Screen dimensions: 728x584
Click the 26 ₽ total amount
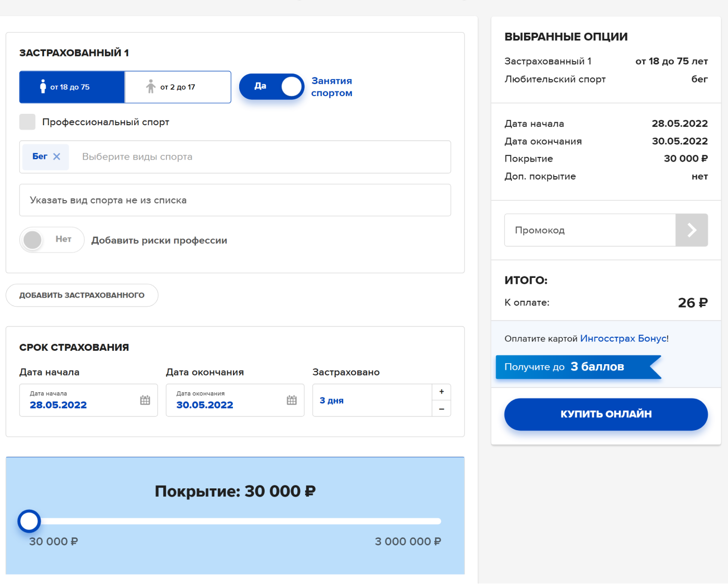[693, 302]
